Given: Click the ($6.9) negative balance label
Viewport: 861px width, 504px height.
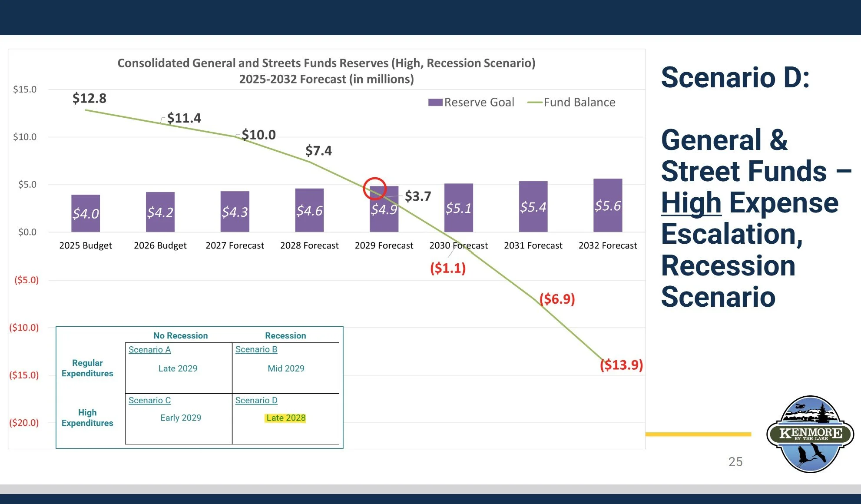Looking at the screenshot, I should click(557, 299).
